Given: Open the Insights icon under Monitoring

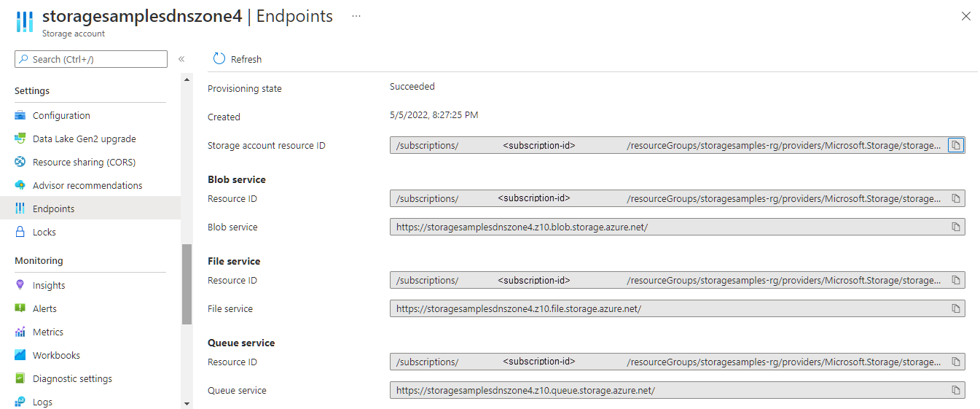Looking at the screenshot, I should tap(20, 285).
